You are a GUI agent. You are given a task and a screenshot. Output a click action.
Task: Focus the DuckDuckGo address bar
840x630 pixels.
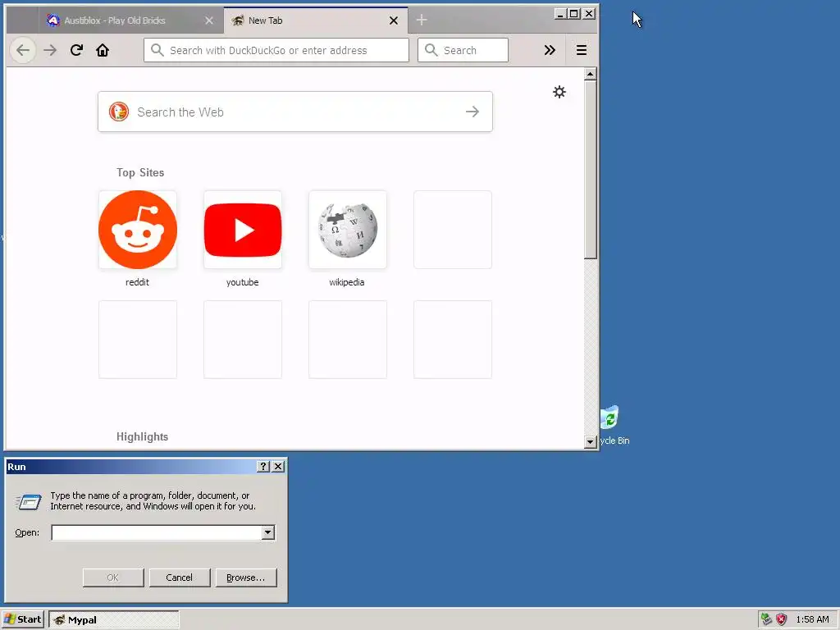(276, 50)
